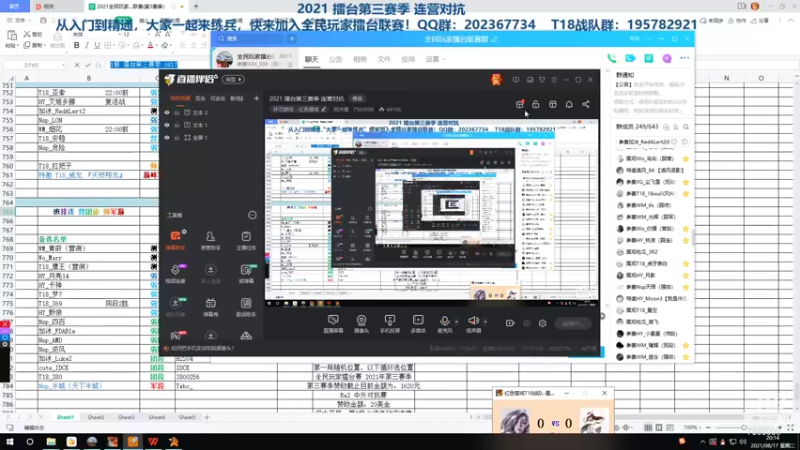Open streaming settings gear icon
Screen dimensions: 800x450
(542, 323)
